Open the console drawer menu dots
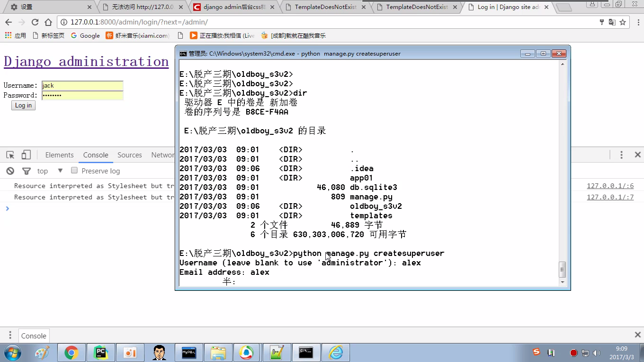The height and width of the screenshot is (362, 644). tap(10, 336)
